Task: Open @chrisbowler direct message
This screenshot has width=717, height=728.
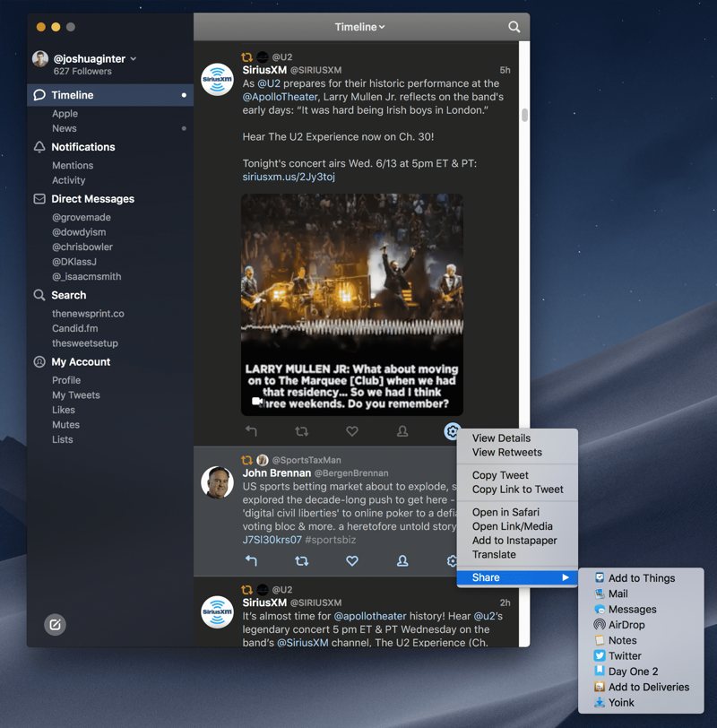Action: click(82, 247)
